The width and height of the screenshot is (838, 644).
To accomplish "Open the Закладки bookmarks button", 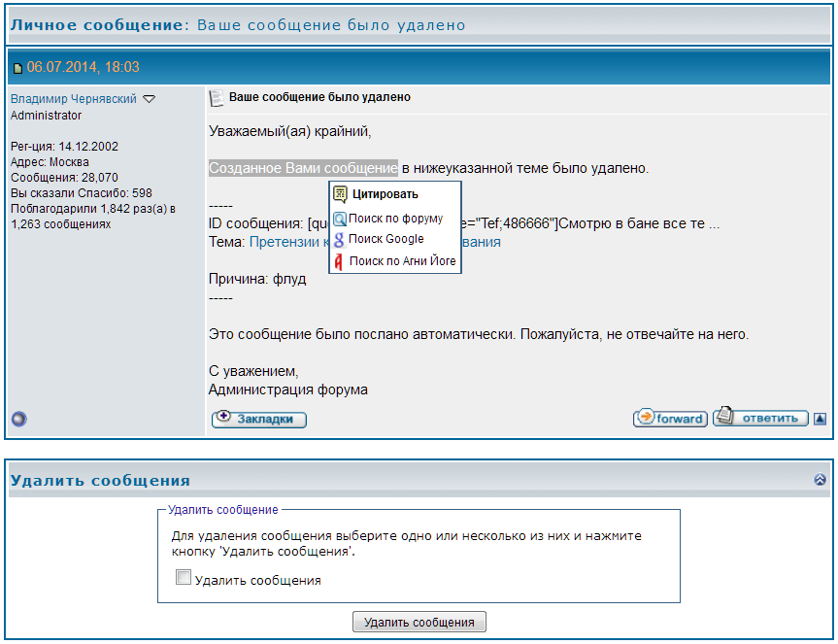I will pos(258,419).
